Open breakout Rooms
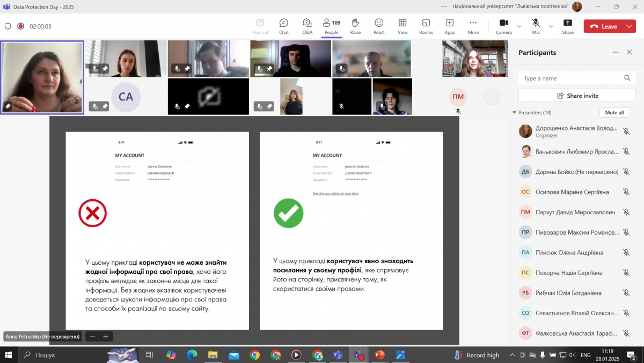644x363 pixels. coord(426,26)
